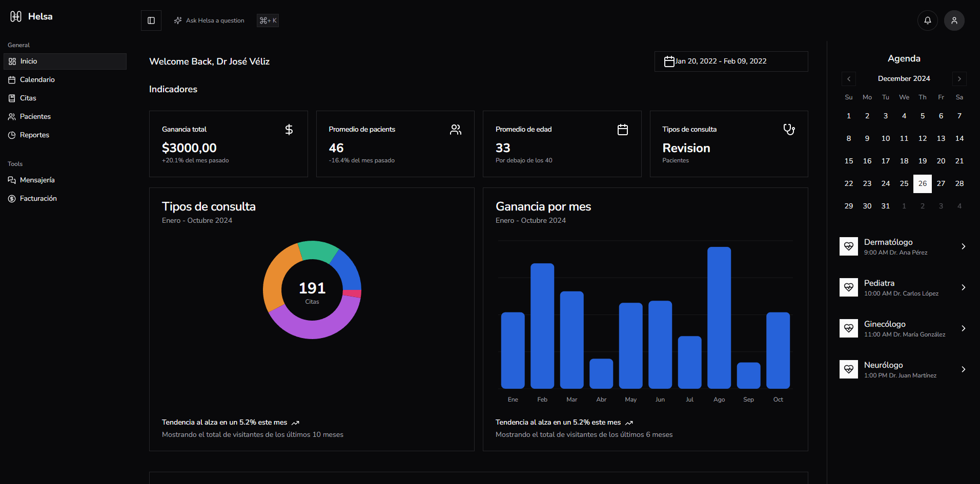The height and width of the screenshot is (484, 980).
Task: Select January 2 in trailing calendar days
Action: (x=923, y=206)
